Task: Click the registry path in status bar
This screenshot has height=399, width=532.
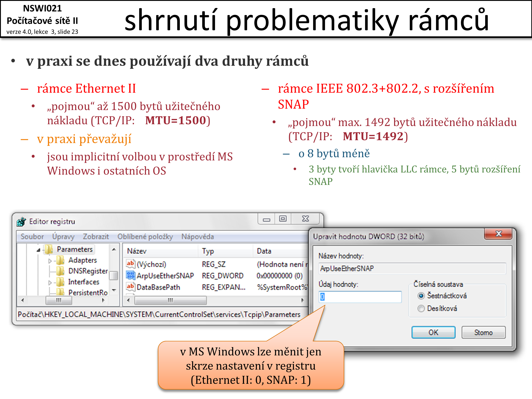Action: (159, 314)
